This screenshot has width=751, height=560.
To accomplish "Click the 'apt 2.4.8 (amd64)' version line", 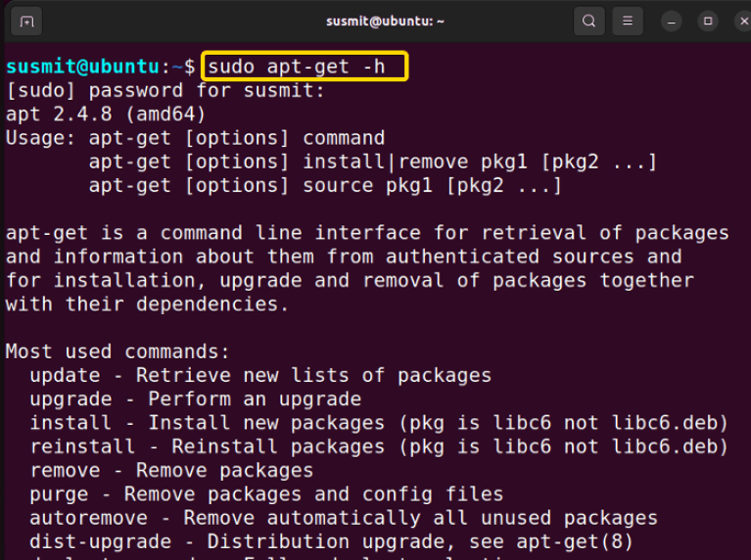I will pos(106,115).
